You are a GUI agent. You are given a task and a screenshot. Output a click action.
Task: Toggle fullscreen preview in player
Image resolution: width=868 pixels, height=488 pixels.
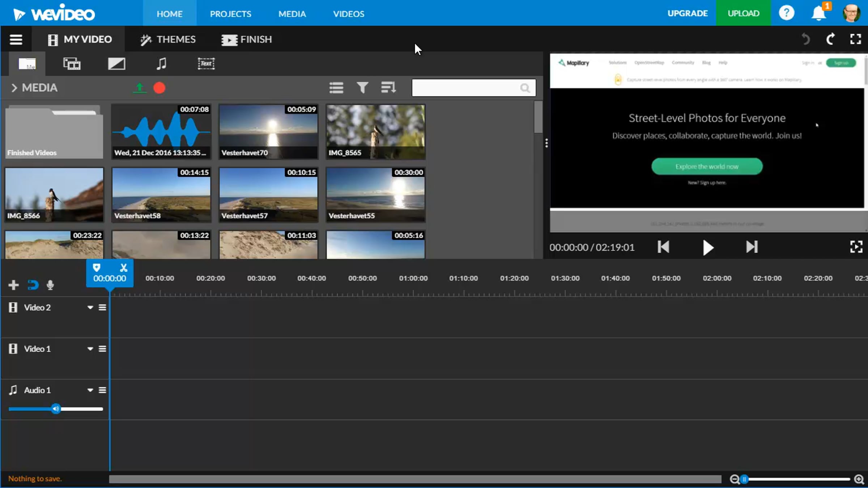[x=856, y=247]
